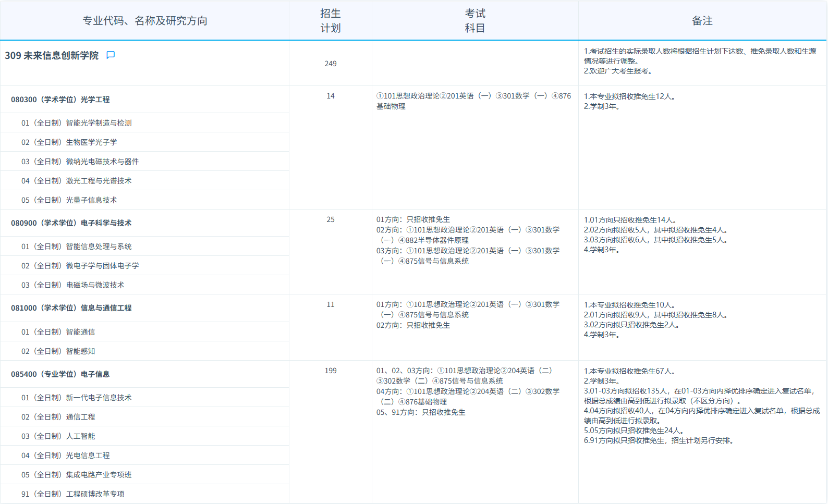Select the 309 未来信息创新学院 heading
Screen dimensions: 828x504
pos(52,56)
